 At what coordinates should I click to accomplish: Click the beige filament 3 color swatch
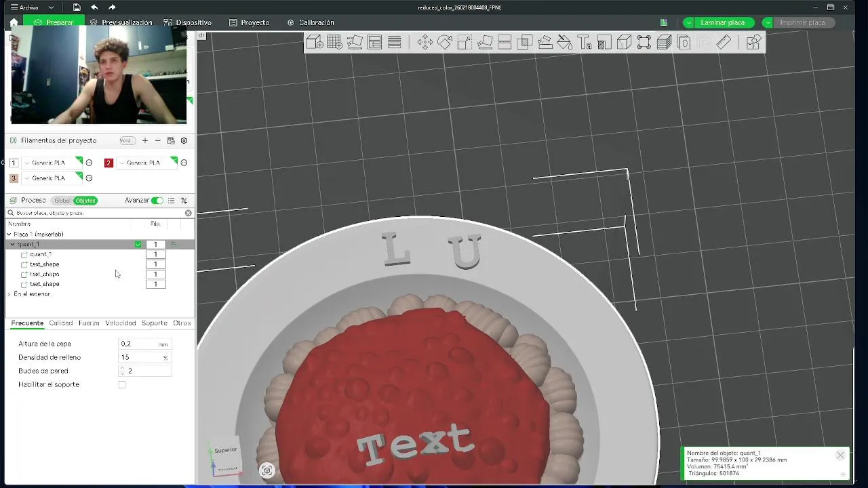coord(14,178)
